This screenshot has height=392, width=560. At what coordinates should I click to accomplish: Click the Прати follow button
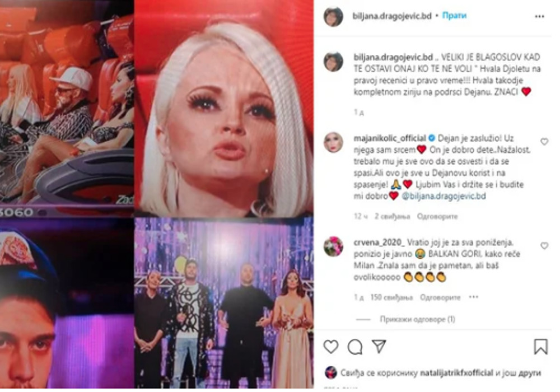(x=454, y=16)
